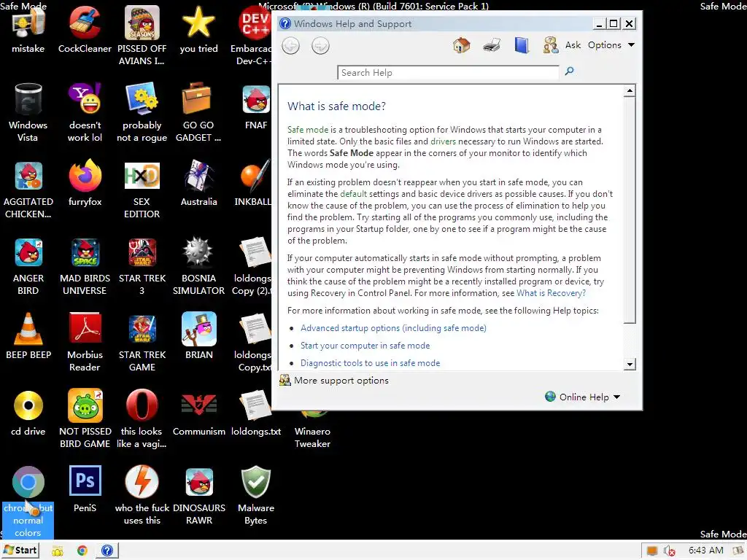Select the 'chrome but normal colors' icon

pyautogui.click(x=28, y=502)
